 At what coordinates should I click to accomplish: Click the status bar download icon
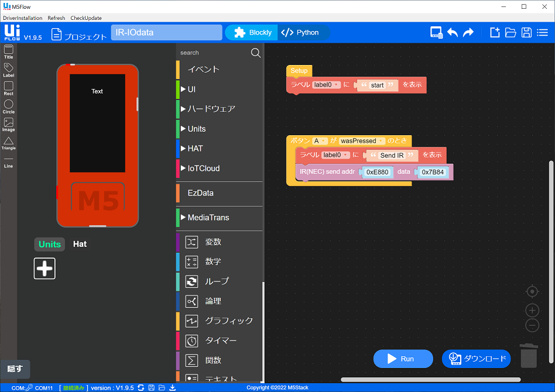[172, 388]
